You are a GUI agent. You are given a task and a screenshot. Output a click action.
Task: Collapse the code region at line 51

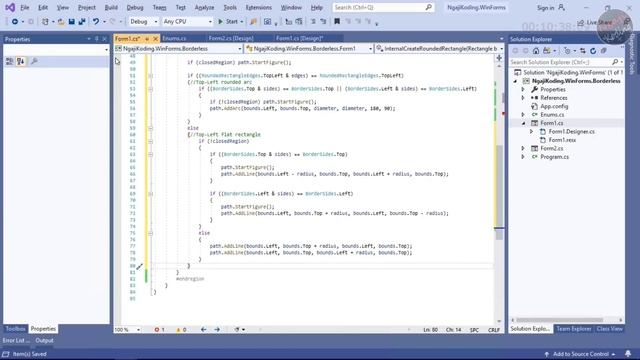pos(151,76)
